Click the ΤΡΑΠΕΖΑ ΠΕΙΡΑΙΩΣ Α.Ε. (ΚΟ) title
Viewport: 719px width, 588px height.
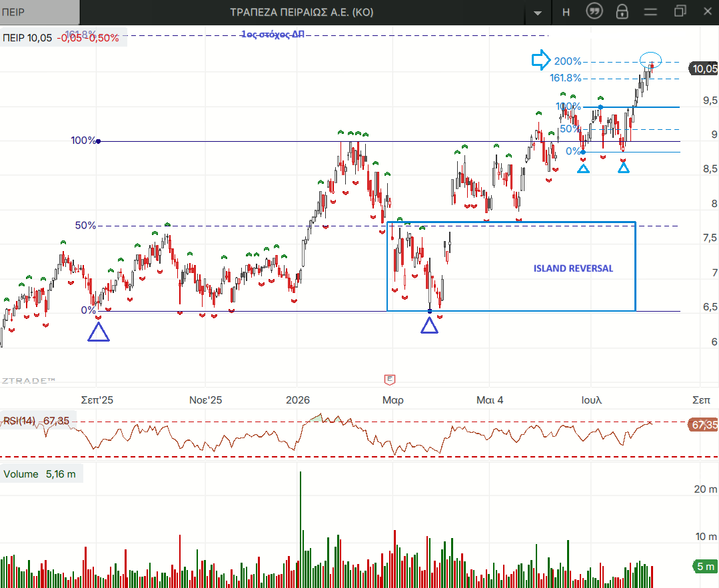coord(302,13)
